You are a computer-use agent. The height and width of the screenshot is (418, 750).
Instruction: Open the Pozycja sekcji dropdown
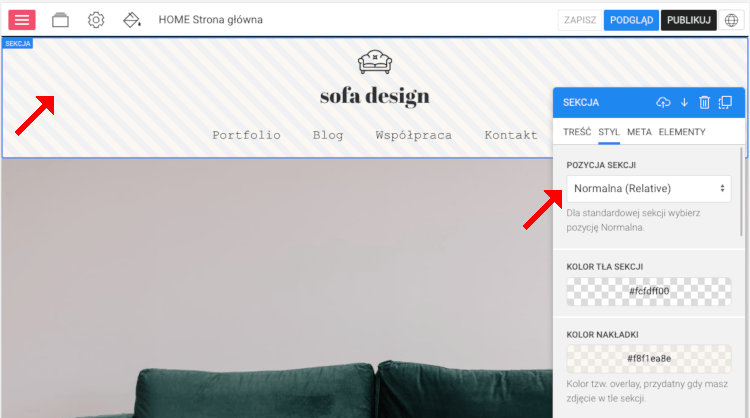648,188
